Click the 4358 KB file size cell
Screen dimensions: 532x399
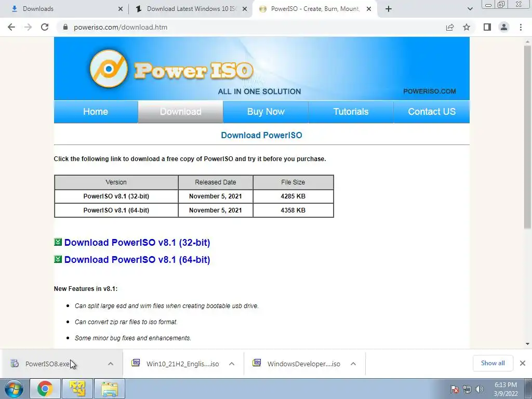point(293,210)
